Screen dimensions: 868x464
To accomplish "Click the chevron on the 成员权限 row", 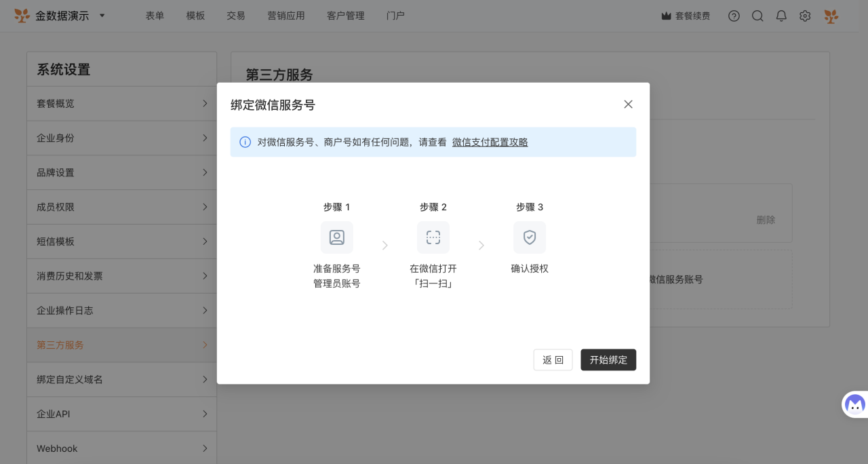I will coord(205,207).
